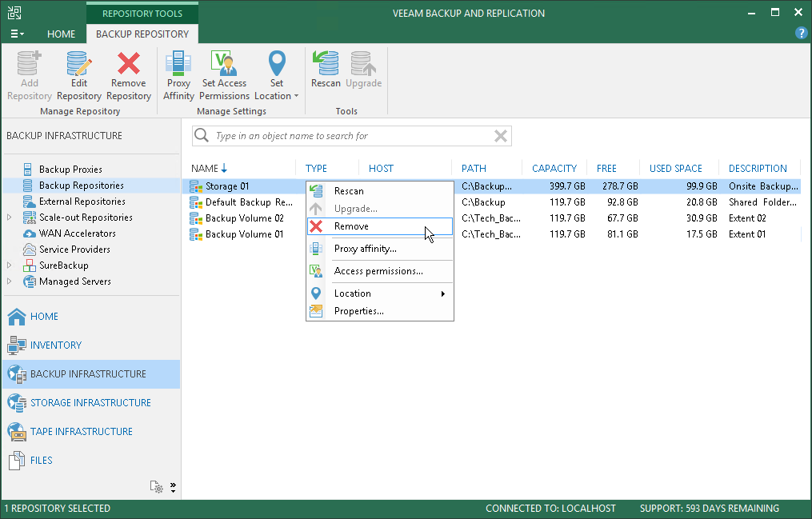The width and height of the screenshot is (812, 519).
Task: Choose Access permissions in context menu
Action: [x=380, y=270]
